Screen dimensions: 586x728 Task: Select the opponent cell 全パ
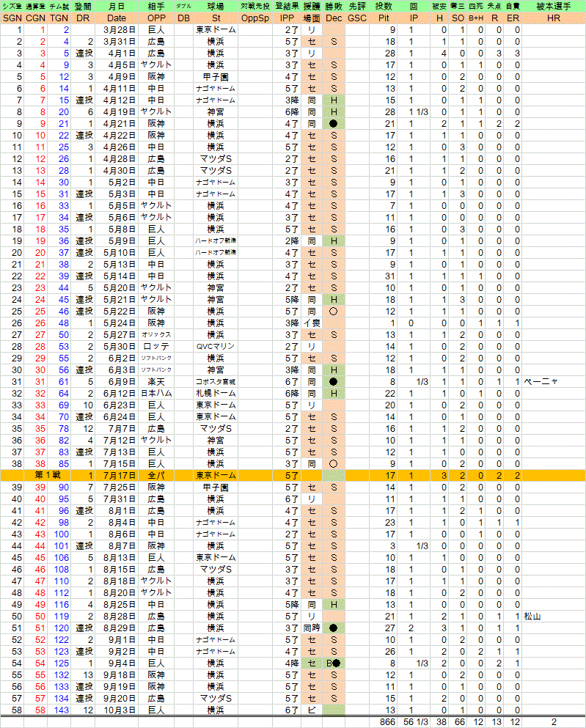[x=156, y=475]
